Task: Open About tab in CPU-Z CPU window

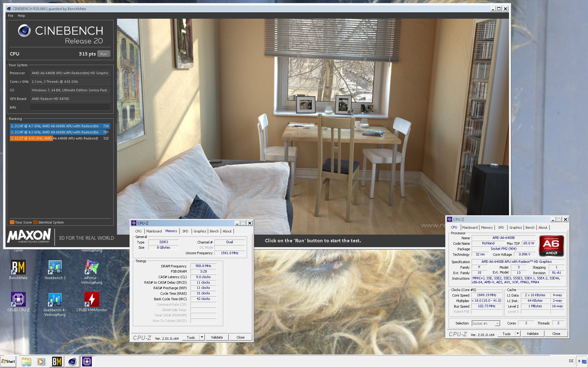Action: coord(543,228)
